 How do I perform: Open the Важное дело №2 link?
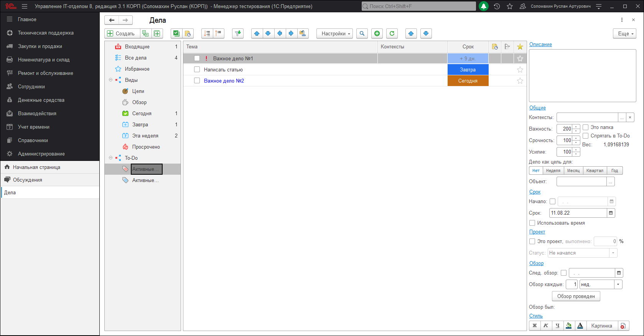pyautogui.click(x=224, y=81)
